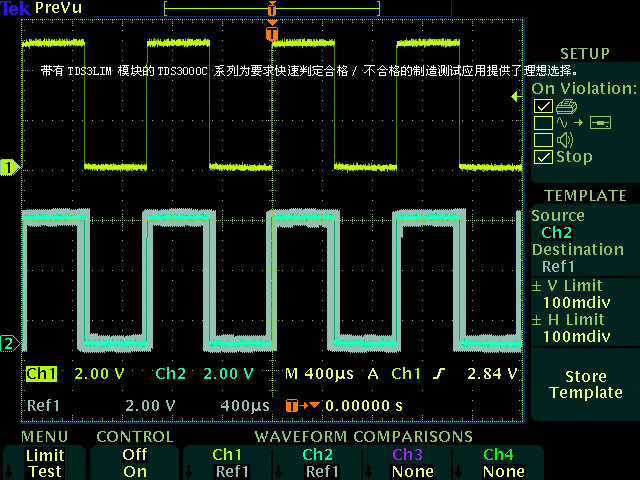Click the WAVEFORM COMPARISONS heading
640x480 pixels.
click(363, 437)
